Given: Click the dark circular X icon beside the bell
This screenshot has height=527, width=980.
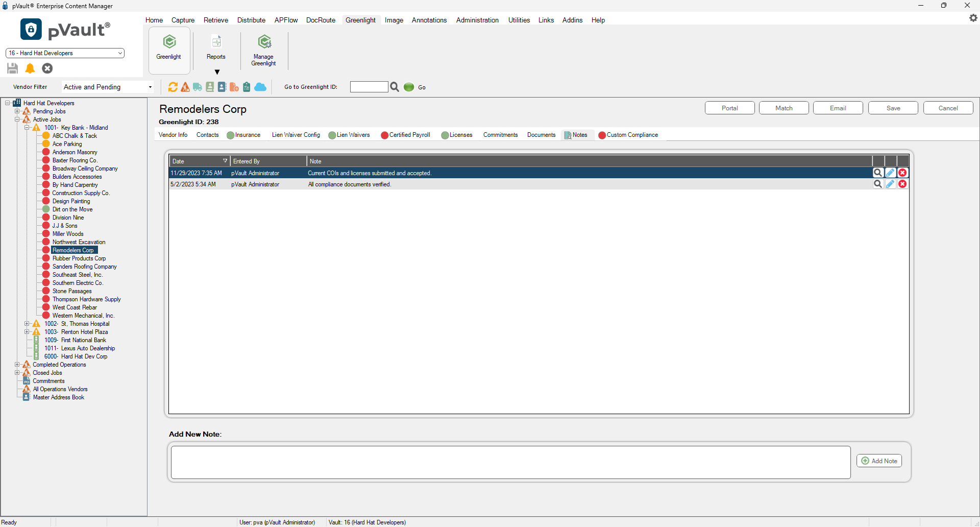Looking at the screenshot, I should [47, 68].
